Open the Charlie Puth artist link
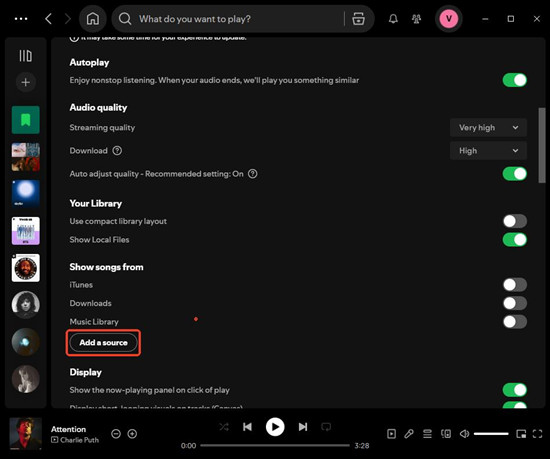The width and height of the screenshot is (550, 459). (79, 440)
